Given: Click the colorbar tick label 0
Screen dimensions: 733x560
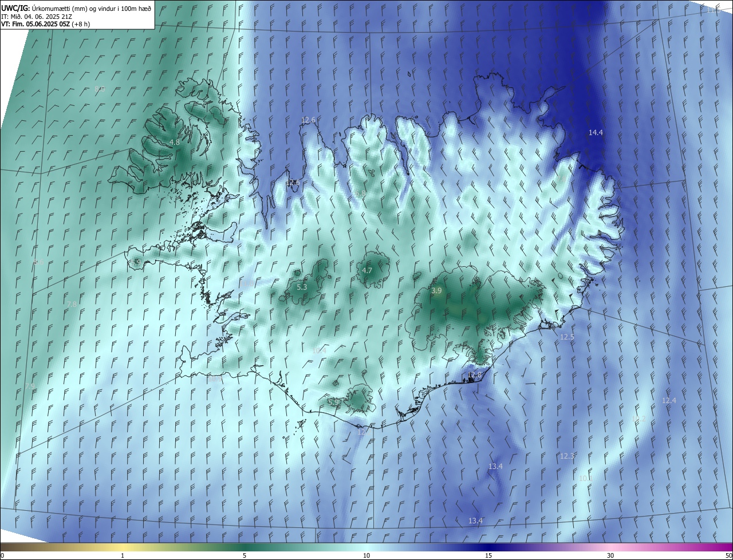Looking at the screenshot, I should pyautogui.click(x=2, y=555).
